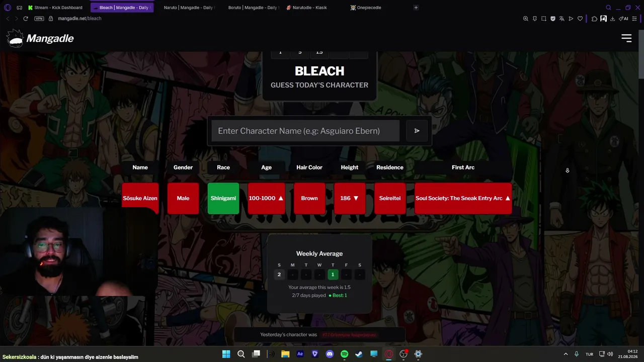Click the First Arc column header
The height and width of the screenshot is (362, 644).
coord(463,167)
